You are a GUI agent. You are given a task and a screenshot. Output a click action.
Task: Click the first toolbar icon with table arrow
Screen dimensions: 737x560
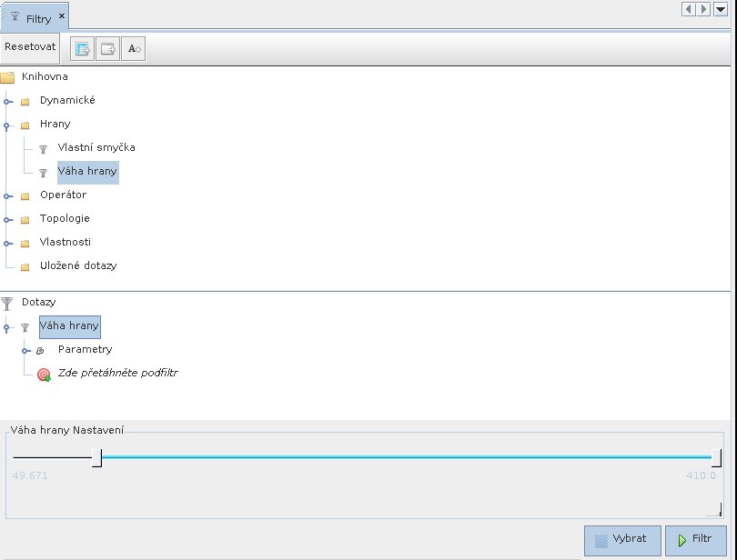click(x=82, y=49)
